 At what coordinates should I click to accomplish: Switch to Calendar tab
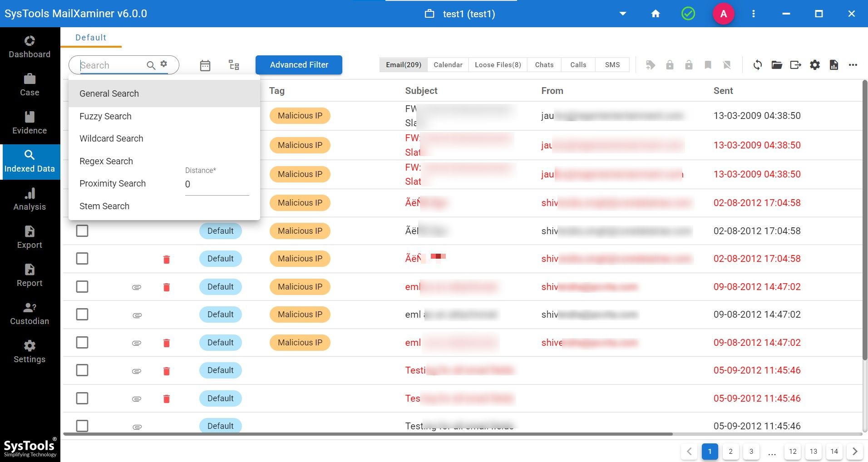[x=448, y=65]
